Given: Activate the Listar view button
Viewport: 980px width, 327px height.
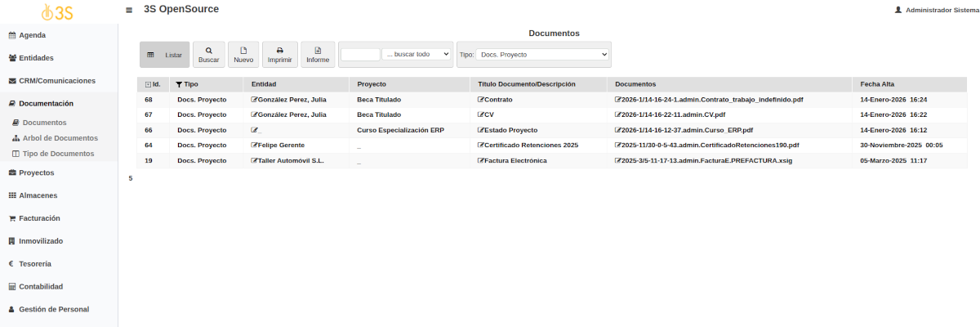Looking at the screenshot, I should 164,55.
